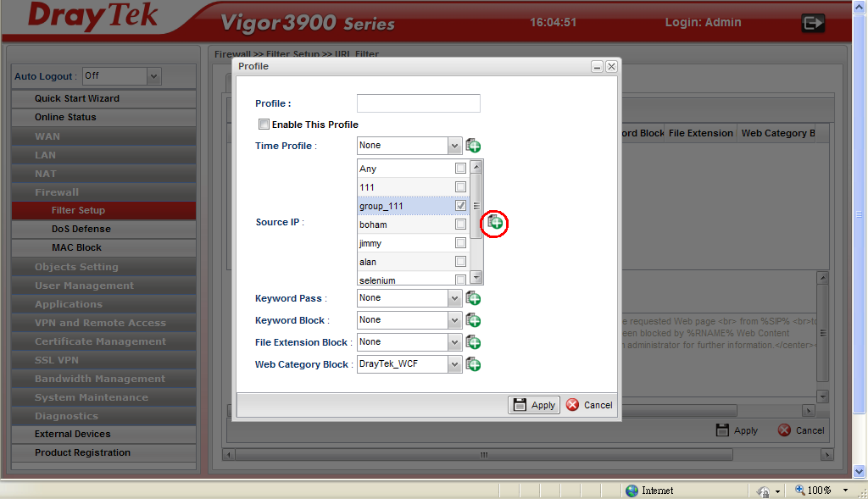Add new File Extension Block object icon
868x499 pixels.
click(473, 342)
